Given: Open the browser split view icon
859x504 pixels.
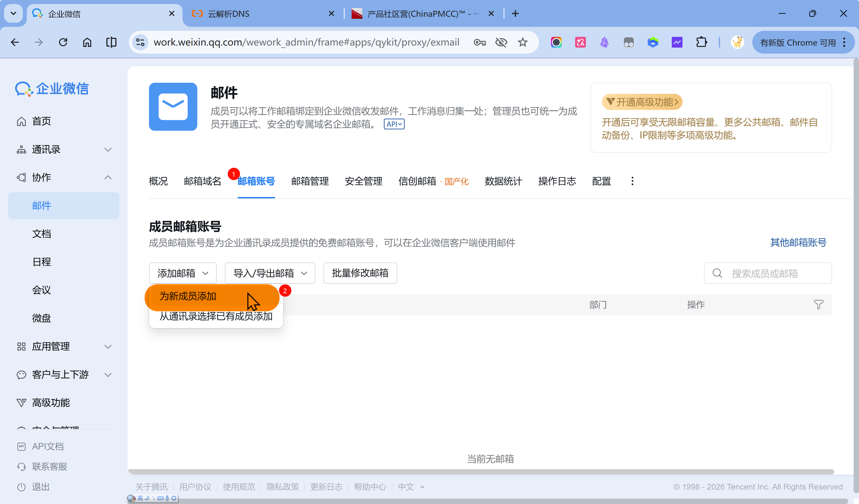Looking at the screenshot, I should coord(111,42).
